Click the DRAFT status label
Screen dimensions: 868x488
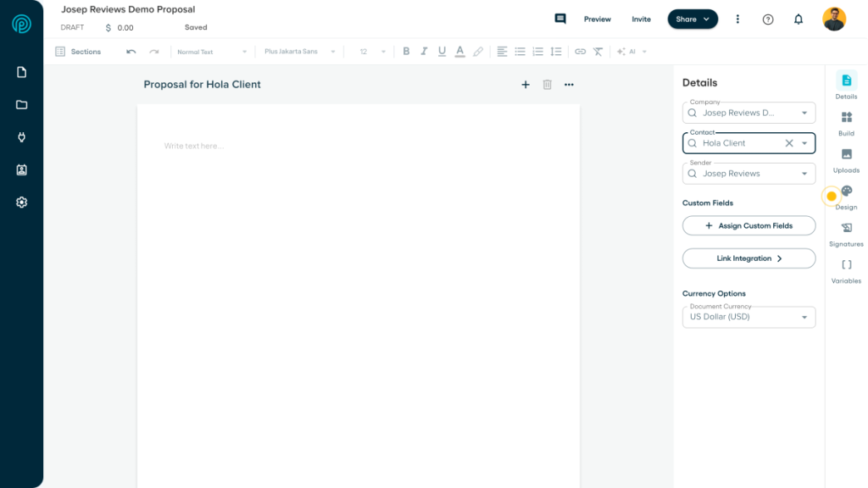(72, 27)
